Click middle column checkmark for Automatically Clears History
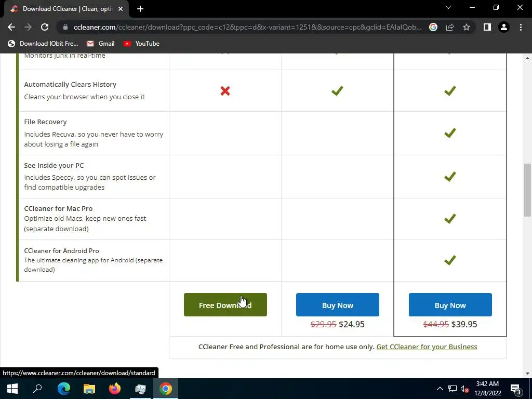Screen dimensions: 532x399 337,90
